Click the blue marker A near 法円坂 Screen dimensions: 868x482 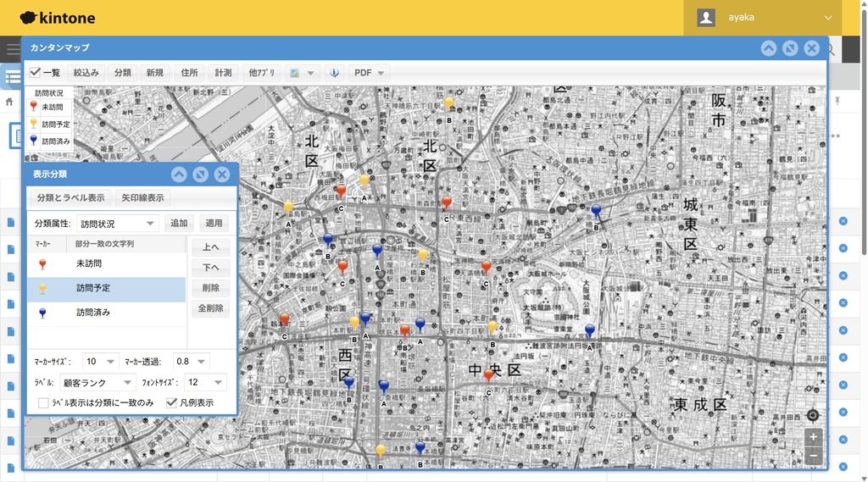click(x=590, y=331)
